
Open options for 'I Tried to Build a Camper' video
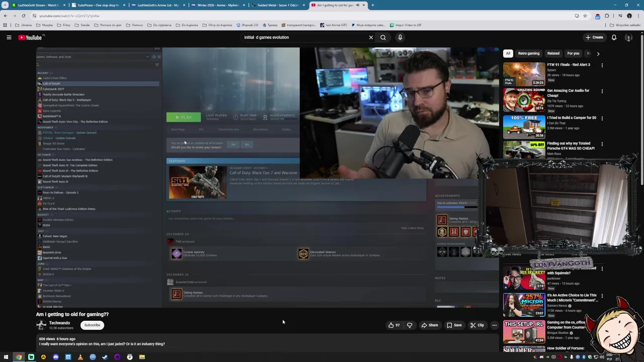point(602,118)
